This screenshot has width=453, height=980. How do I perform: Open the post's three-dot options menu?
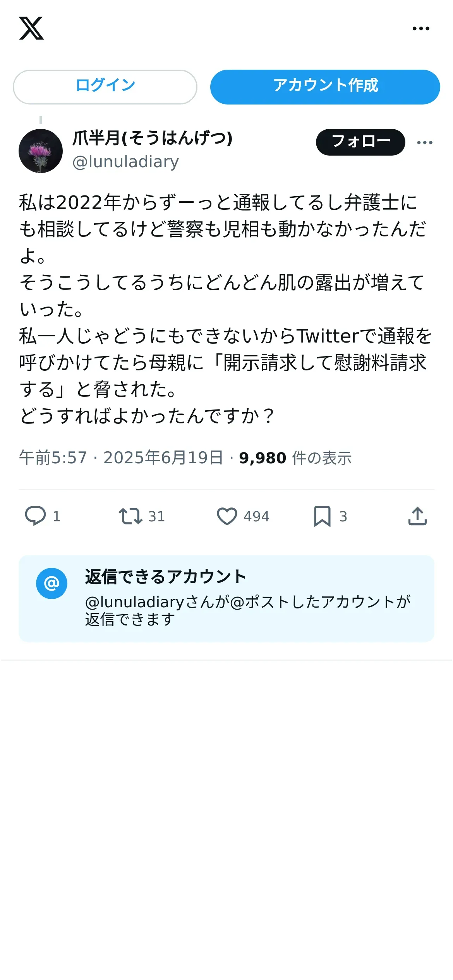(425, 142)
